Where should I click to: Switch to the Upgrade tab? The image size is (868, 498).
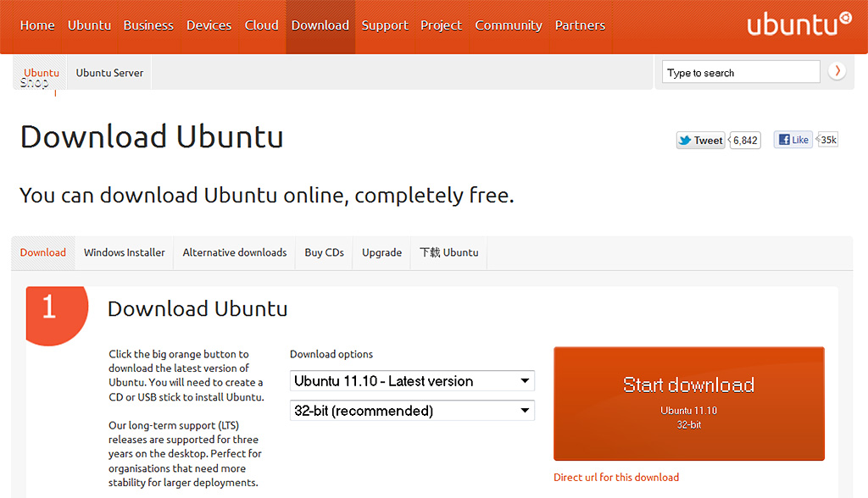pyautogui.click(x=382, y=252)
